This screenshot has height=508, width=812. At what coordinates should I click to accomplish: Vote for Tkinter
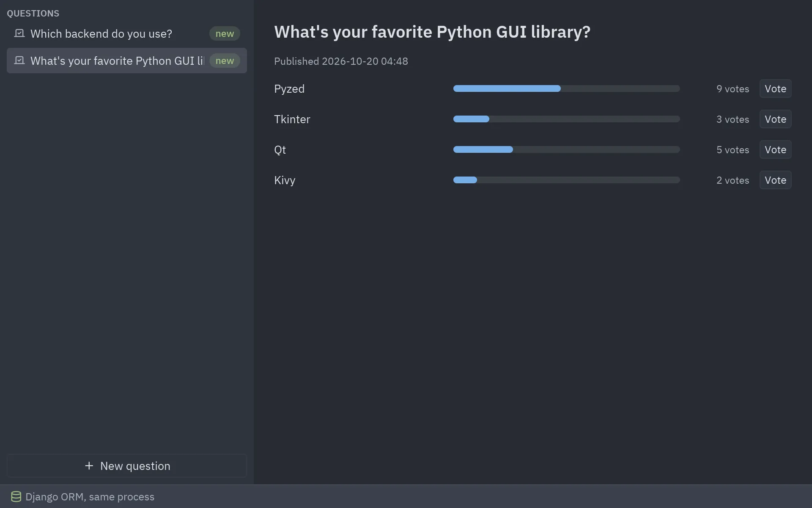tap(775, 119)
